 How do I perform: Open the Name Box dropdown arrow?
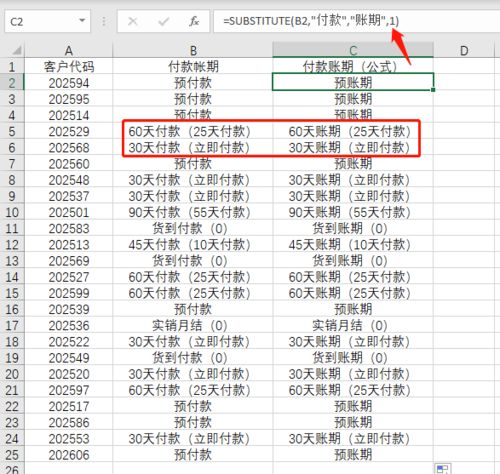click(x=82, y=21)
